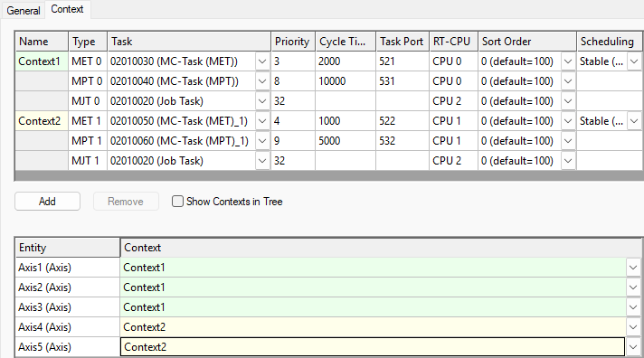Click the Priority column header
Viewport: 644px width, 358px height.
293,42
